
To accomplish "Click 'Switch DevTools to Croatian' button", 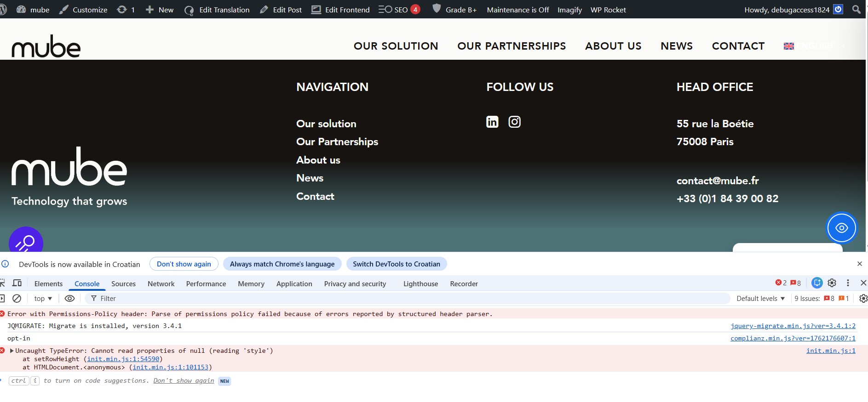I will click(396, 264).
